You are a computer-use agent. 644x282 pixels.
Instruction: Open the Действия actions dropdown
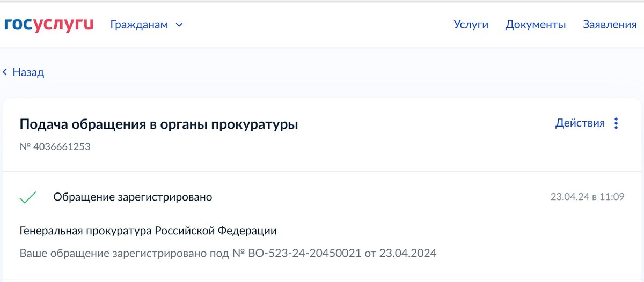click(587, 123)
